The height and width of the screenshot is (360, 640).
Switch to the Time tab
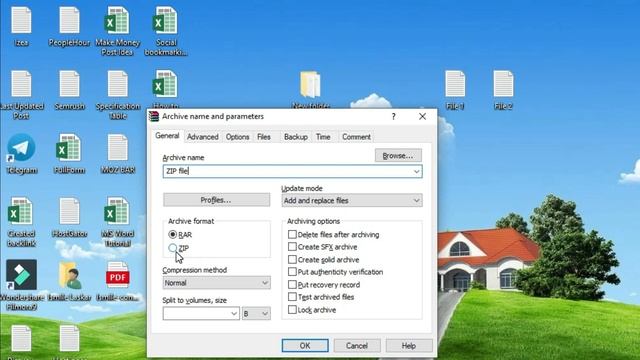(323, 137)
